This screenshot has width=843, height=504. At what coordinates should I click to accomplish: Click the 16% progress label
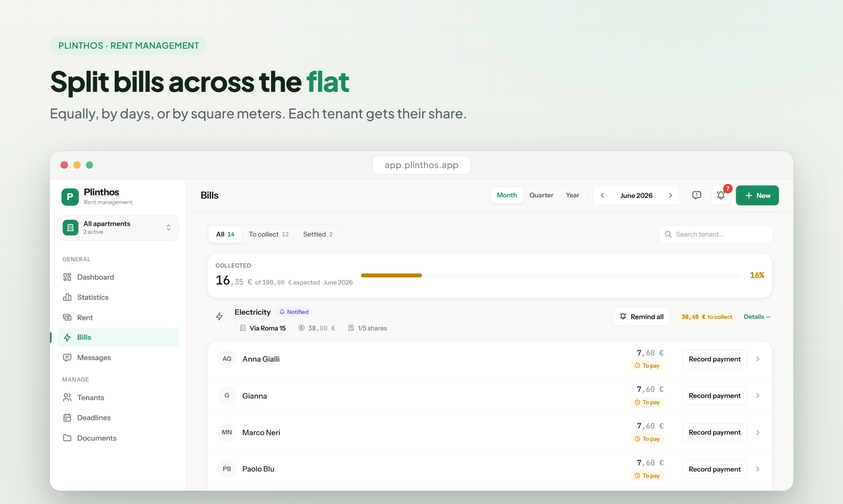coord(757,275)
